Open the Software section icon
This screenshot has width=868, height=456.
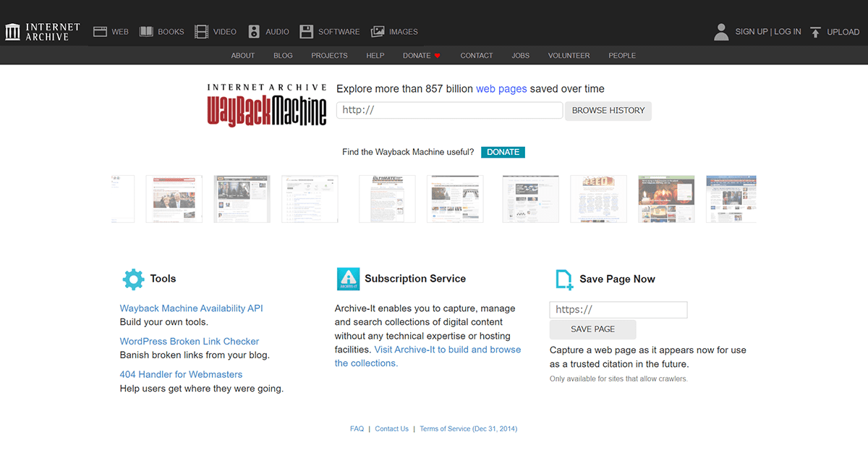(x=306, y=32)
